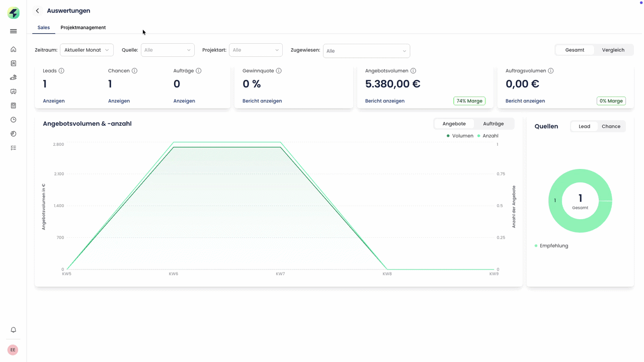This screenshot has width=644, height=362.
Task: Show info icon next to Chancen
Action: click(134, 71)
